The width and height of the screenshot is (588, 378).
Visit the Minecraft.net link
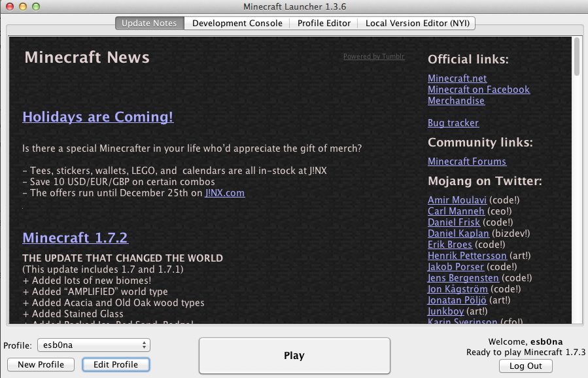[457, 78]
